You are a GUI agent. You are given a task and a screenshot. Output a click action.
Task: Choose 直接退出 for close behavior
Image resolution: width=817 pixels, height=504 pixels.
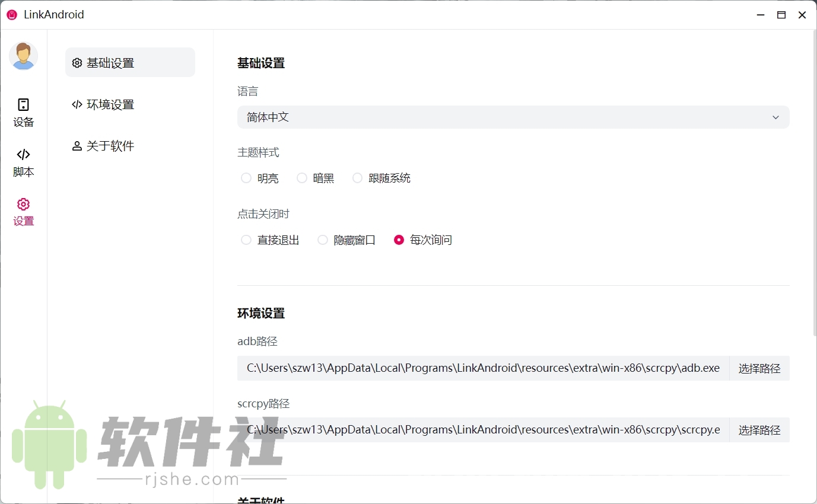[x=246, y=240]
